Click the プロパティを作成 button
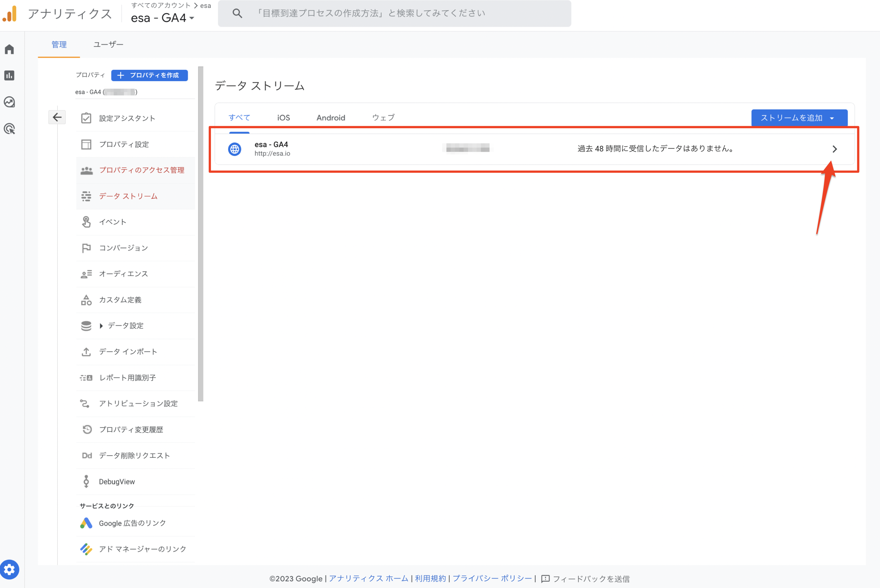The width and height of the screenshot is (880, 588). pyautogui.click(x=150, y=75)
